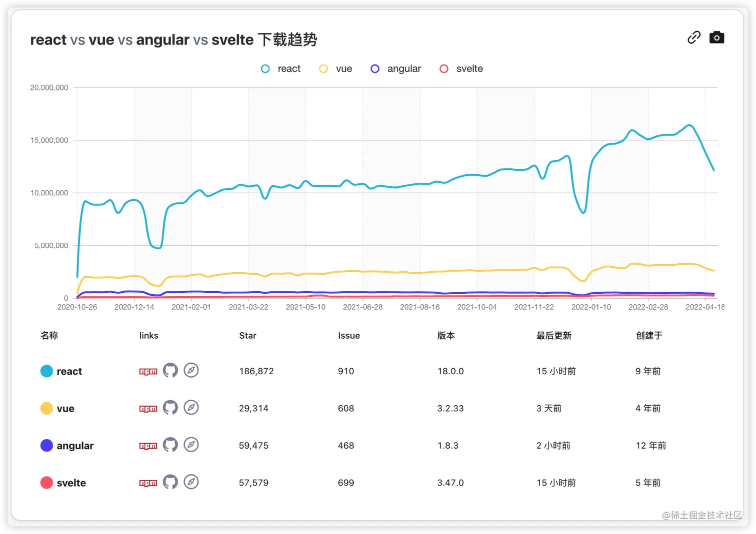The width and height of the screenshot is (756, 534).
Task: Click the 创建于 column header
Action: pos(648,336)
